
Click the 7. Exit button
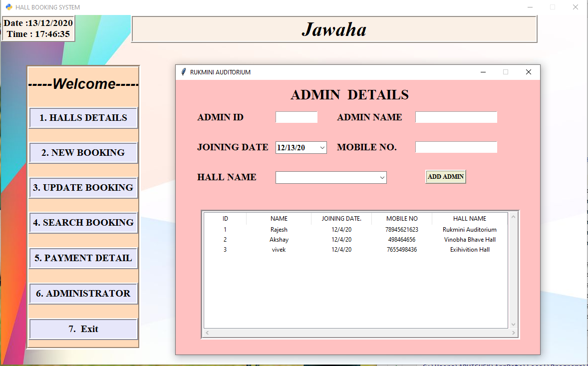(83, 329)
